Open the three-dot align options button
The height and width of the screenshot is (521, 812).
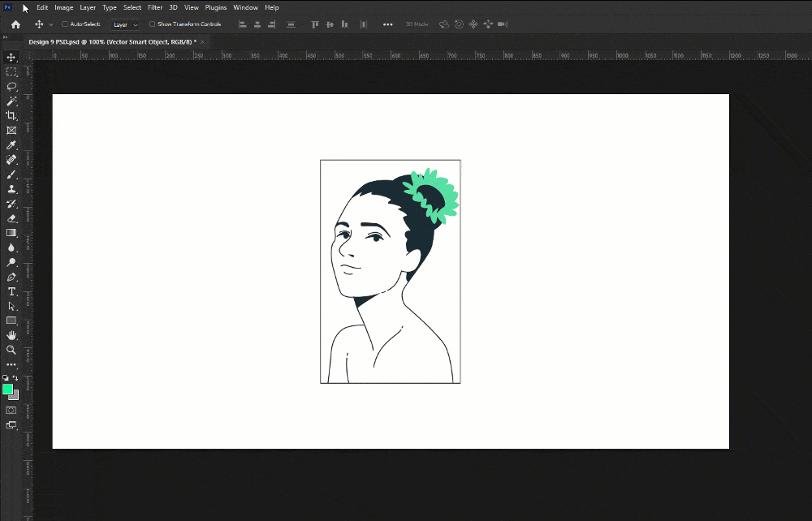(x=387, y=24)
